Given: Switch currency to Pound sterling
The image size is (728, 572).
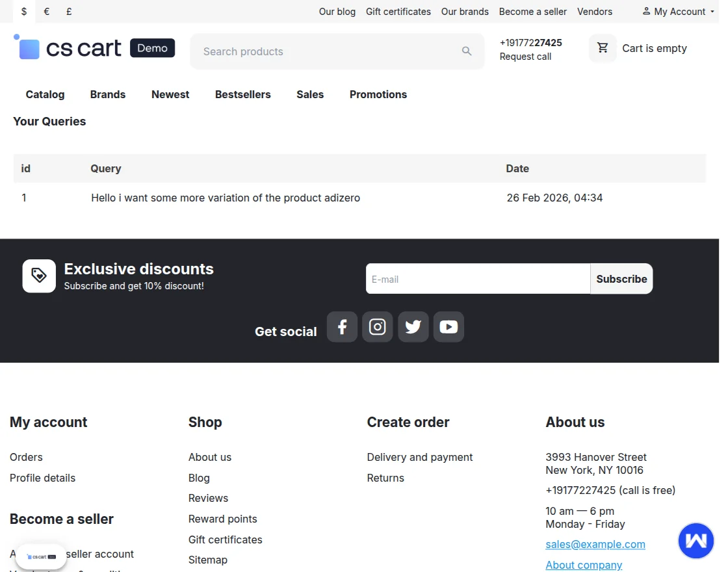Looking at the screenshot, I should tap(69, 12).
